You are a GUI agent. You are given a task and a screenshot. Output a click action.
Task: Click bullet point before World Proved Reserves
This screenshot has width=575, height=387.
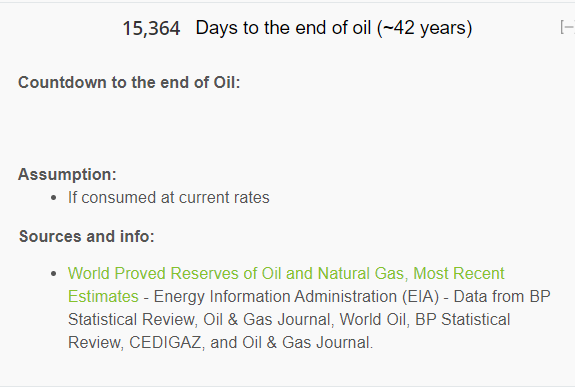coord(54,274)
